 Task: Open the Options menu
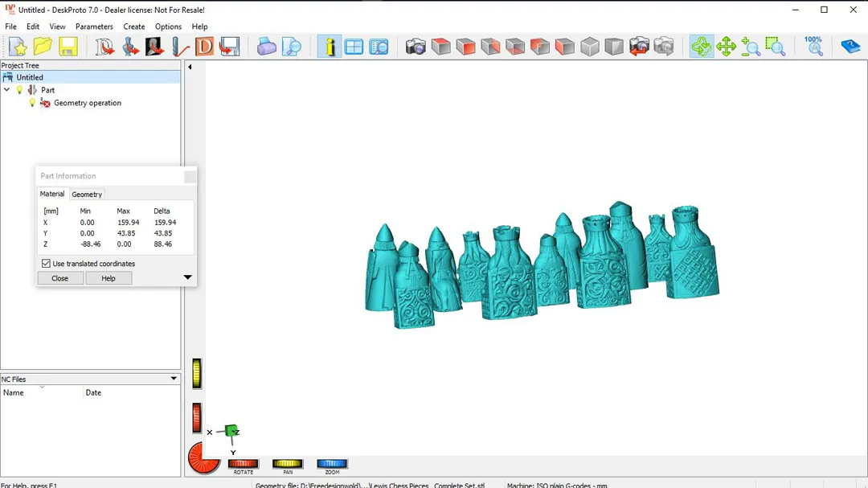168,27
